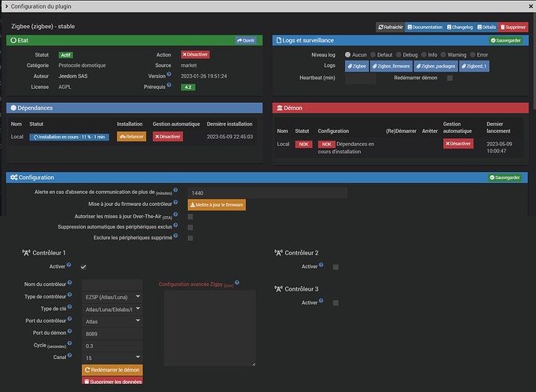
Task: Click help icon for firmware du contrôleur
Action: click(x=175, y=203)
